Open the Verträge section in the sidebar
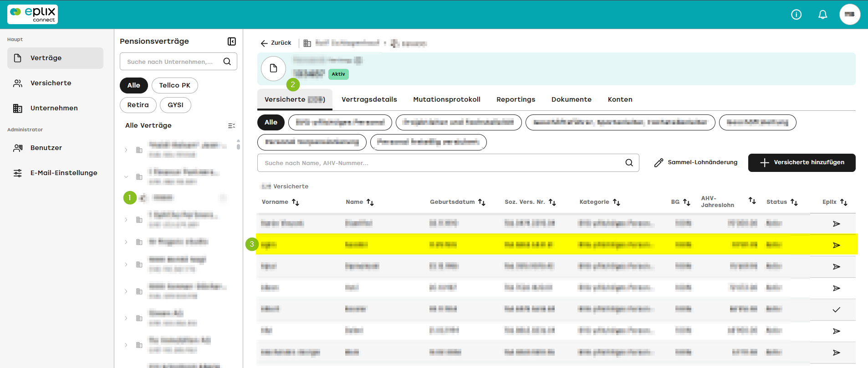Viewport: 868px width, 368px height. pos(55,58)
